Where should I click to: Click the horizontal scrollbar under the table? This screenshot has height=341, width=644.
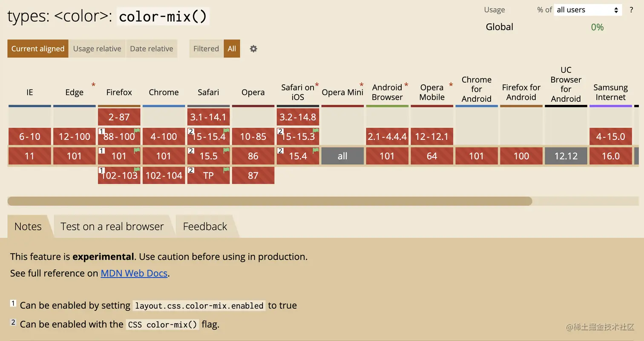click(270, 201)
